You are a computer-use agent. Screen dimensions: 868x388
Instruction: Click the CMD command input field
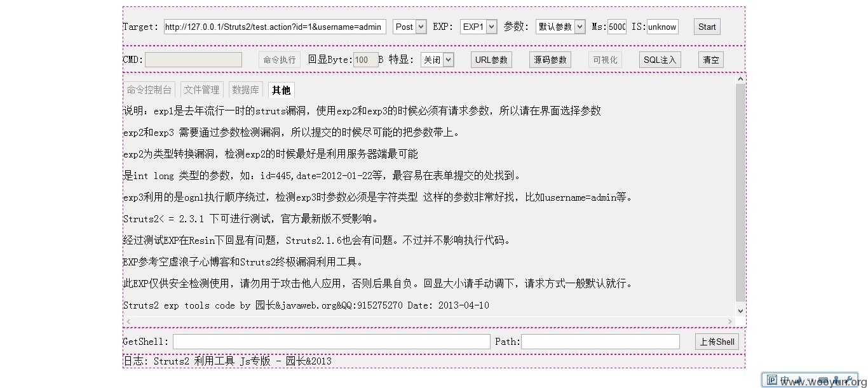coord(193,60)
